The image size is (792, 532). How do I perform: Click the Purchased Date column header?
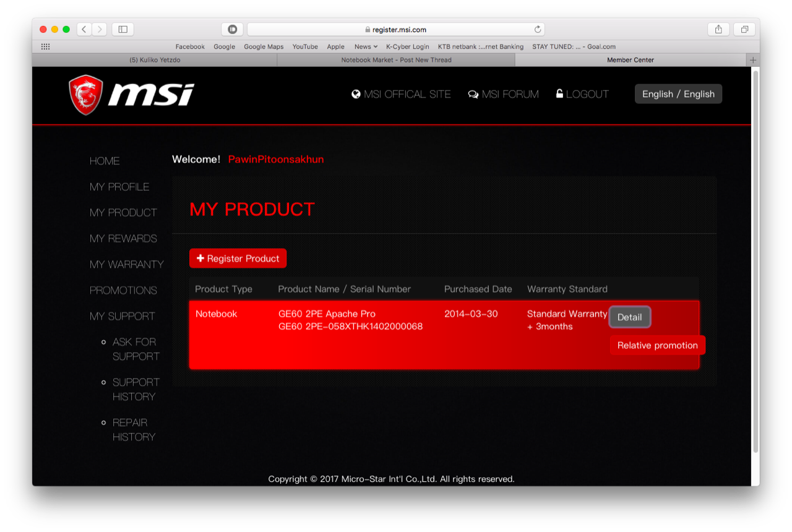coord(478,289)
